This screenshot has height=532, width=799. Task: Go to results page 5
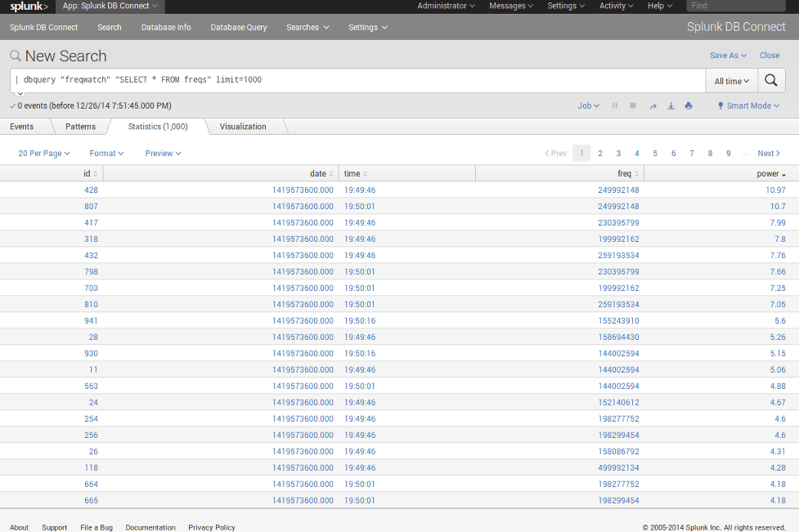(x=655, y=154)
